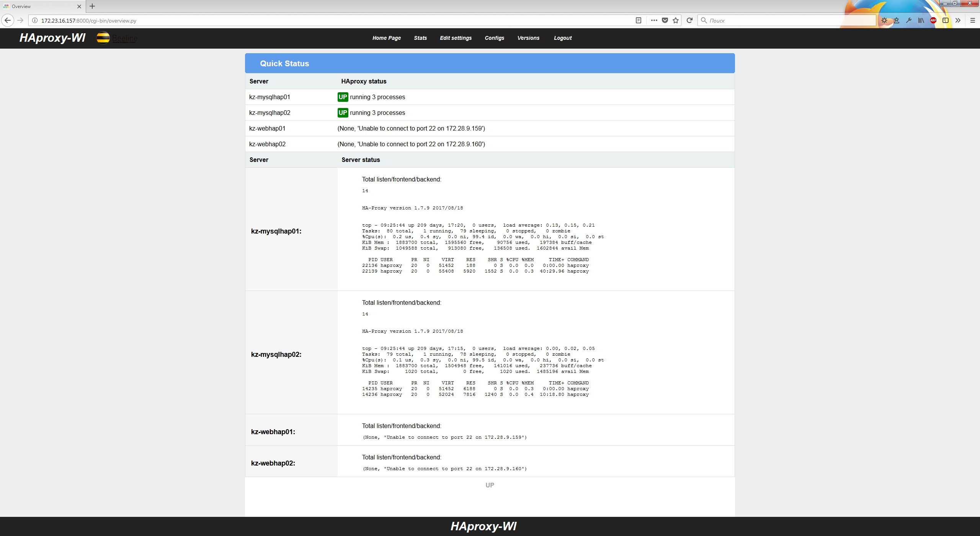Open the Edit settings menu item

(456, 38)
